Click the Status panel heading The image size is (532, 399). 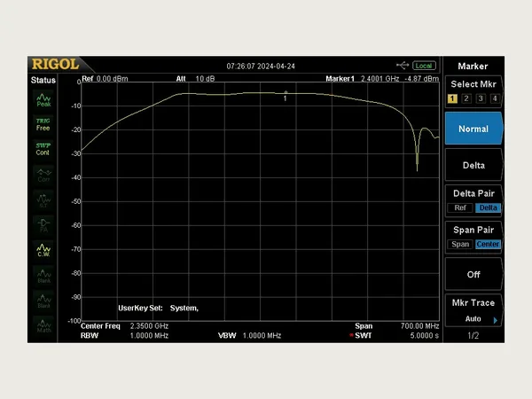click(43, 81)
